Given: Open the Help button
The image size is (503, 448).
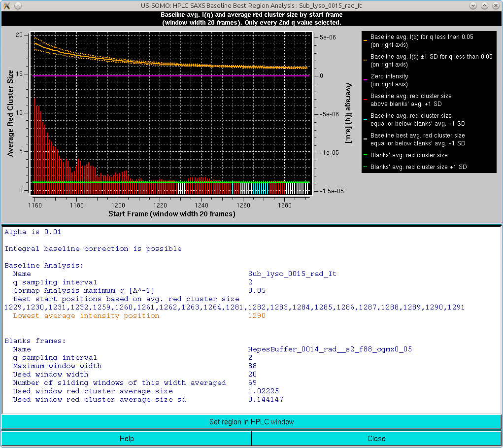Looking at the screenshot, I should pyautogui.click(x=126, y=438).
